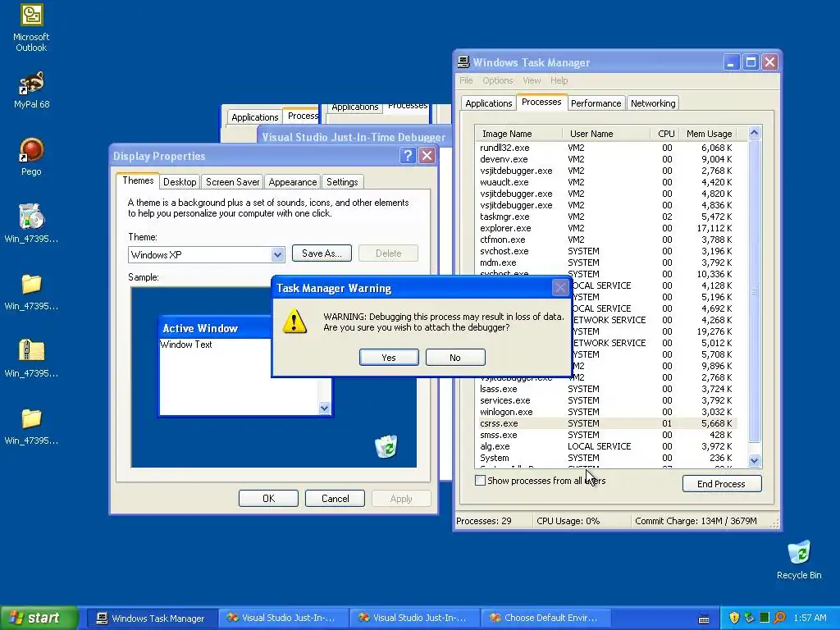Image resolution: width=840 pixels, height=630 pixels.
Task: Expand the Theme dropdown in Display Properties
Action: click(x=277, y=255)
